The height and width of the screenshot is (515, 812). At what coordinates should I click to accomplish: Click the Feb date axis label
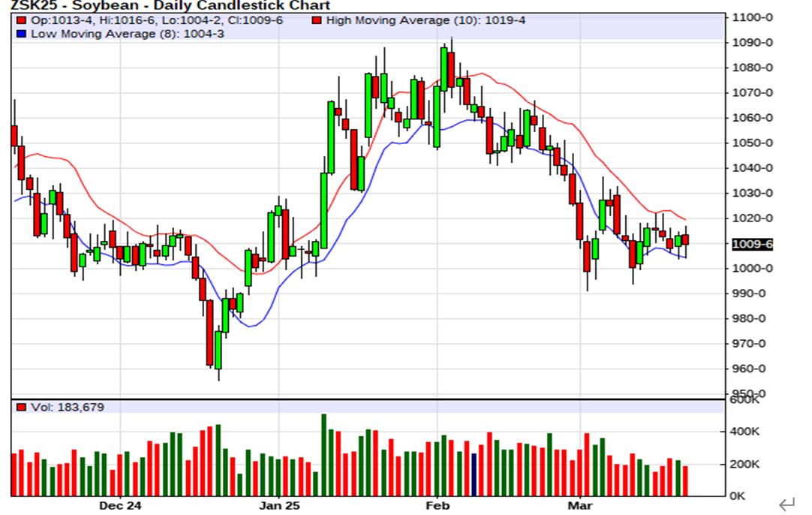click(438, 506)
